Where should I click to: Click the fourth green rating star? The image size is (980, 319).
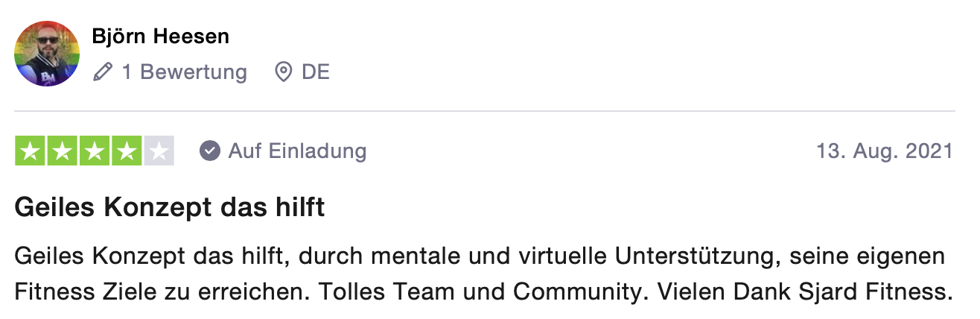(127, 151)
